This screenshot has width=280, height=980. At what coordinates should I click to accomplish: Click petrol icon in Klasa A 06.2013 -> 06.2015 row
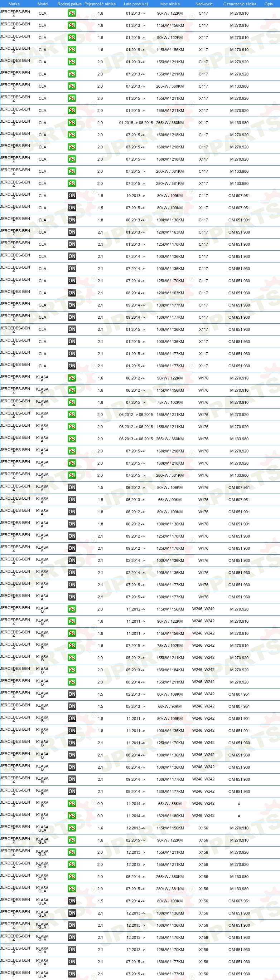pos(72,438)
